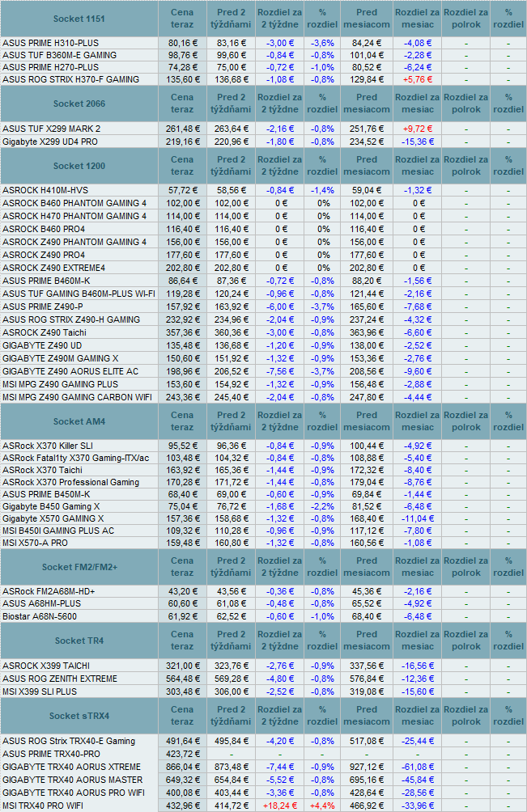Screen dimensions: 527x812
Task: Select ASROCK H410M-HVS row name
Action: 44,190
